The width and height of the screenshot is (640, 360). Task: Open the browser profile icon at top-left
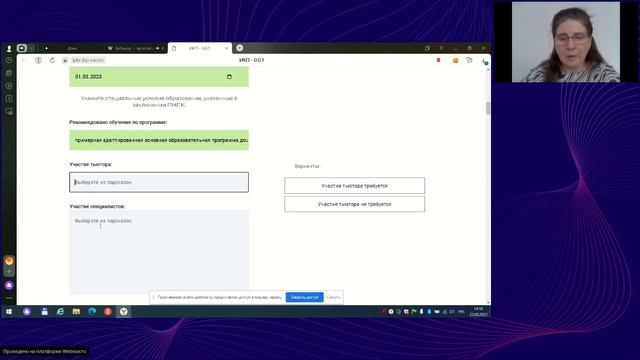pos(9,49)
